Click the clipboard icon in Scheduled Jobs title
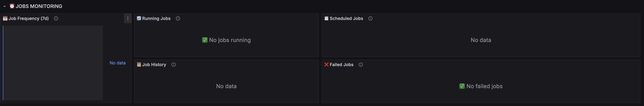 coord(327,18)
